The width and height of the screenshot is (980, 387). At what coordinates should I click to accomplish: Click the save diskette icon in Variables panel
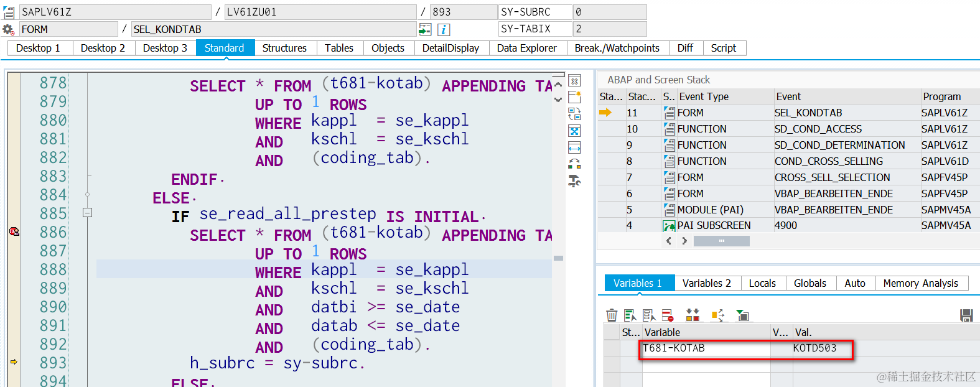(x=966, y=315)
